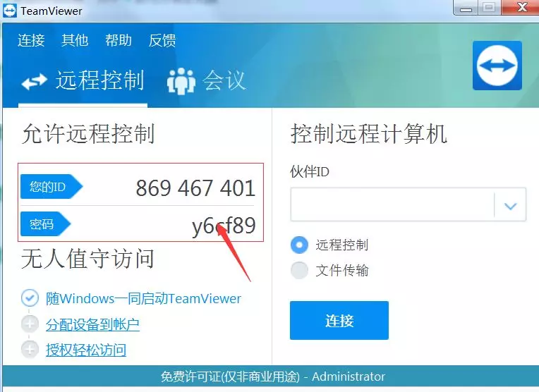Click the 随Windows一同启动TeamViewer link
539x392 pixels.
tap(143, 298)
